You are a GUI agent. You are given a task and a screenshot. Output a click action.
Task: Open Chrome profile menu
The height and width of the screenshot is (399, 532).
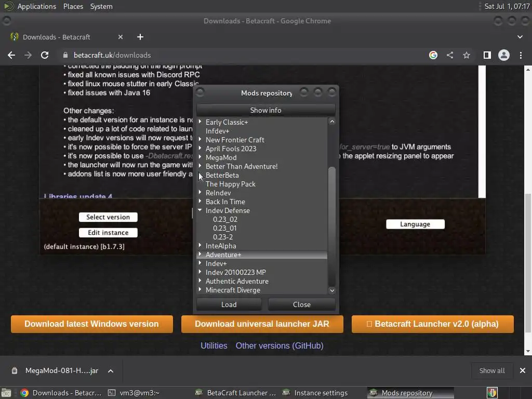tap(504, 55)
